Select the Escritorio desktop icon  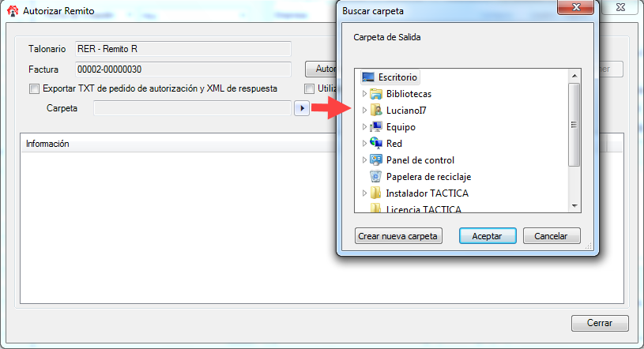368,77
